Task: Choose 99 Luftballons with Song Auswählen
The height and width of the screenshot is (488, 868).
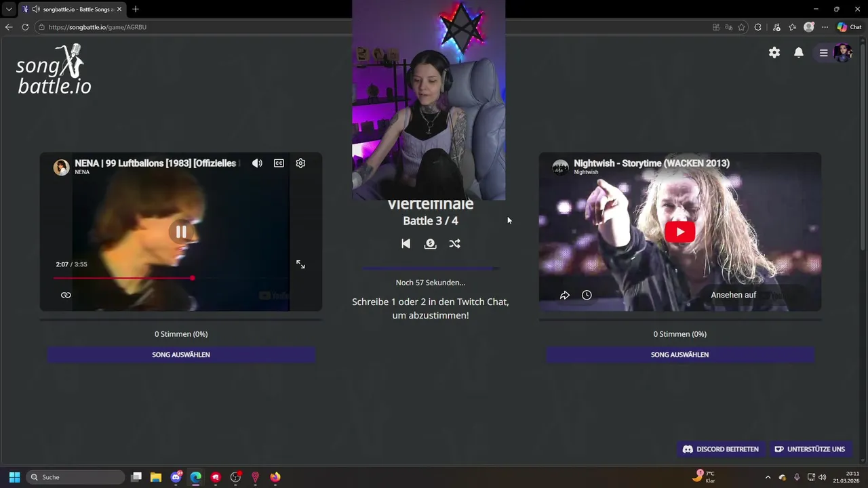Action: (x=181, y=354)
